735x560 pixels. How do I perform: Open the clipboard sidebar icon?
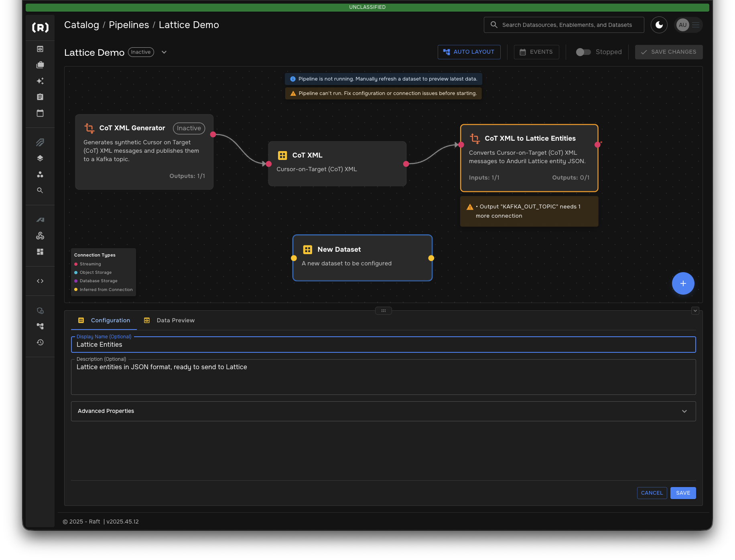[x=40, y=97]
